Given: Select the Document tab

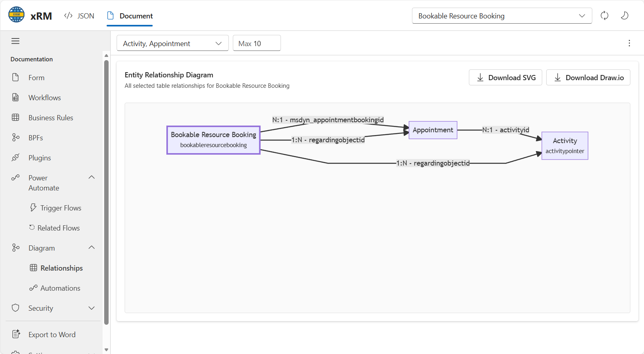Looking at the screenshot, I should click(130, 16).
